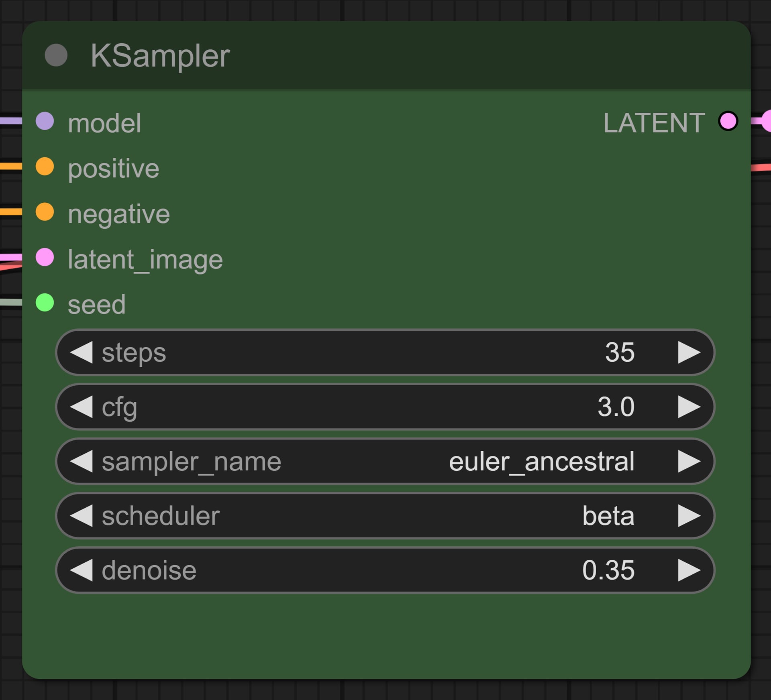Decrease cfg with left arrow
Viewport: 771px width, 700px height.
click(82, 407)
